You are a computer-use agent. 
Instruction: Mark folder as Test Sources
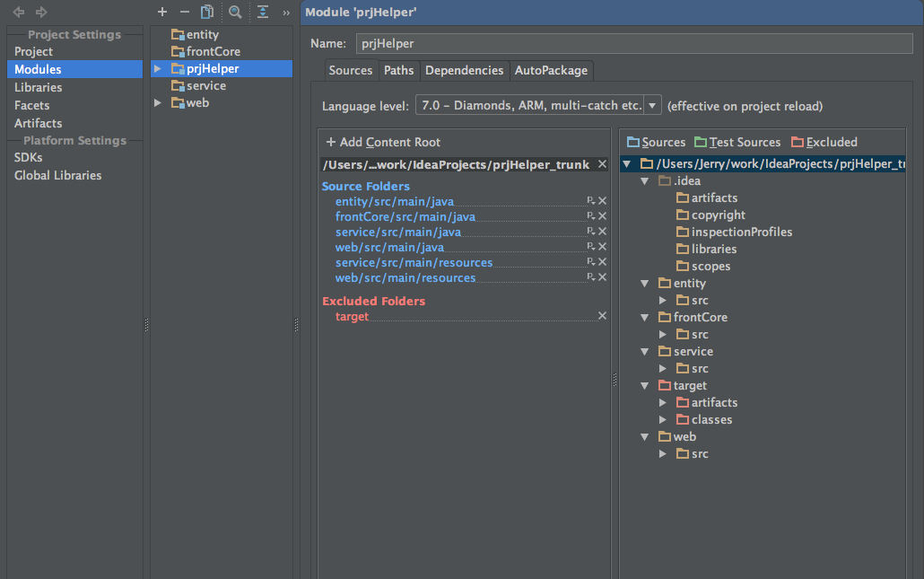click(737, 142)
